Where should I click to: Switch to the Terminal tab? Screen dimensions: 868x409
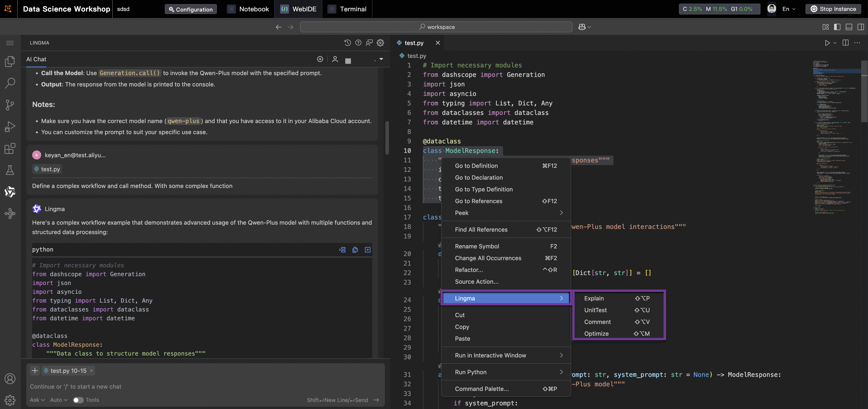click(x=347, y=9)
